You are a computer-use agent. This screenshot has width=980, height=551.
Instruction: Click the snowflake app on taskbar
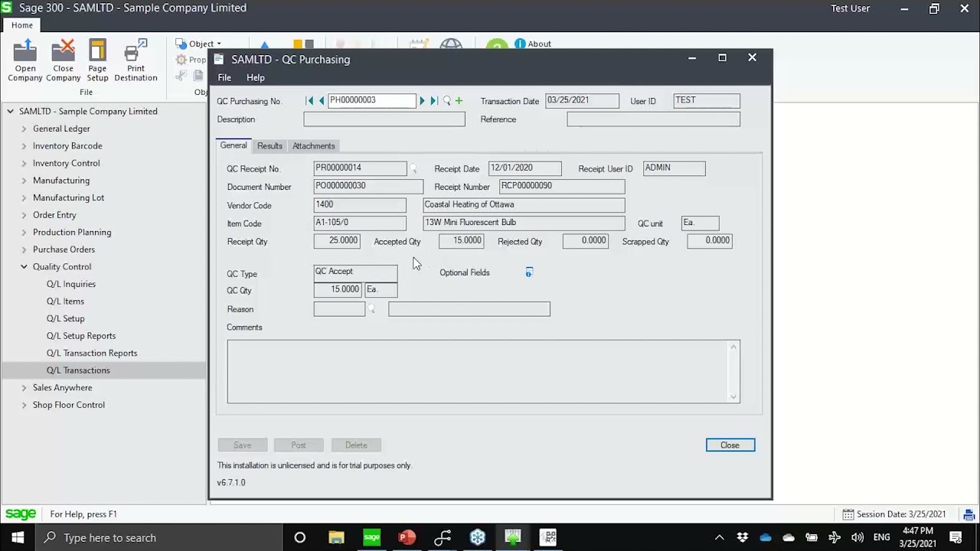coord(478,537)
